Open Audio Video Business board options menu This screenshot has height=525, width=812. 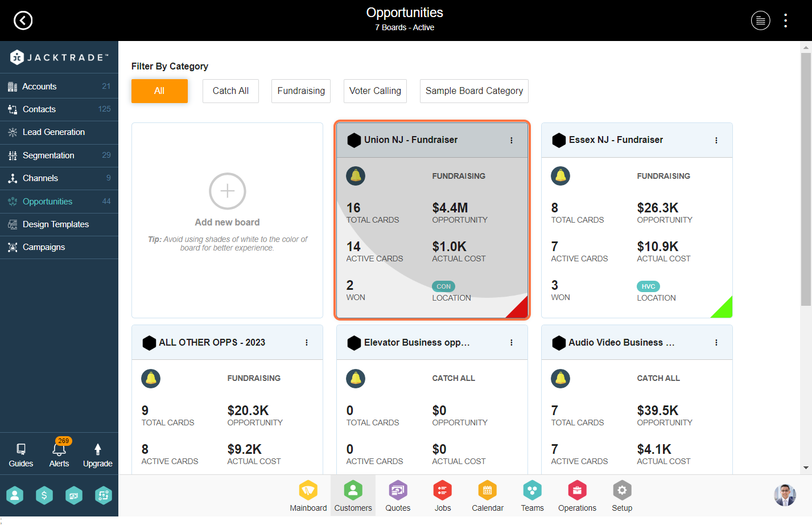(716, 343)
